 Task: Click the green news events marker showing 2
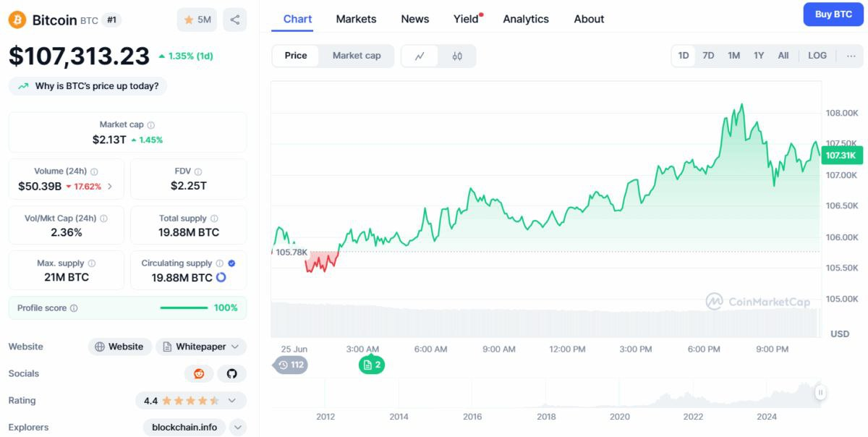(x=372, y=365)
